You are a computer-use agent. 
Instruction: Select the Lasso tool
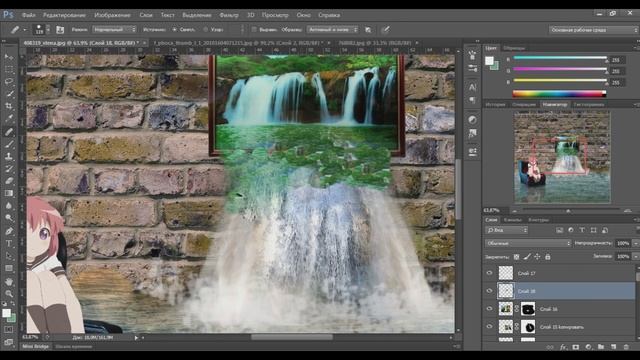click(9, 82)
